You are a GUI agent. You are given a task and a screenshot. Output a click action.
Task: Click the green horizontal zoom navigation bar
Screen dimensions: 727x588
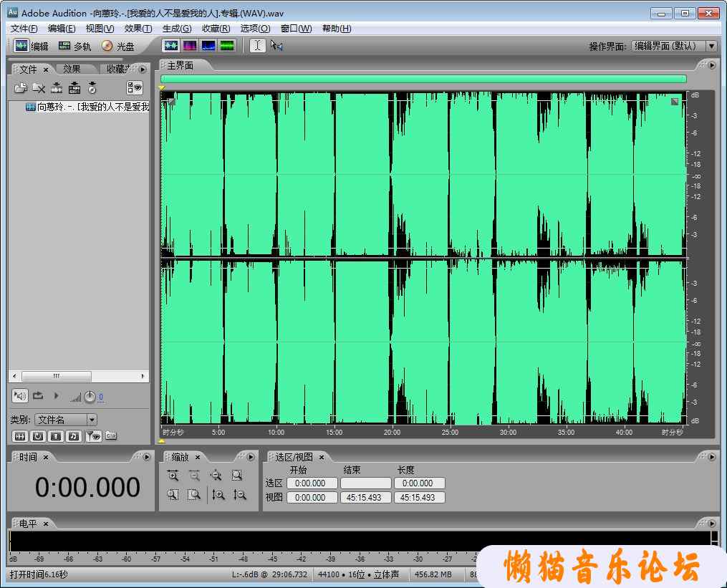423,79
